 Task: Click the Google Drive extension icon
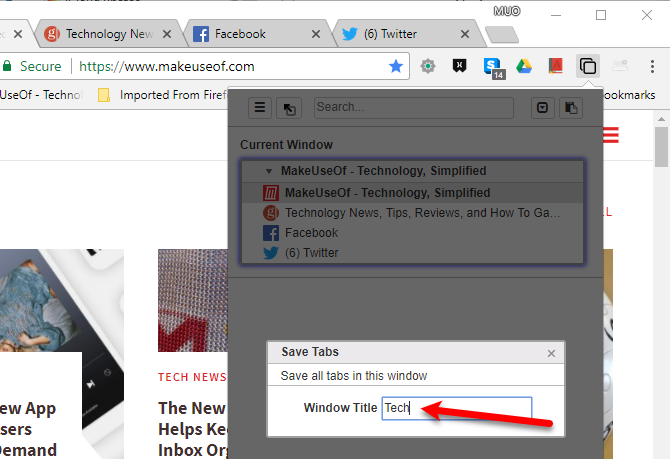coord(524,67)
